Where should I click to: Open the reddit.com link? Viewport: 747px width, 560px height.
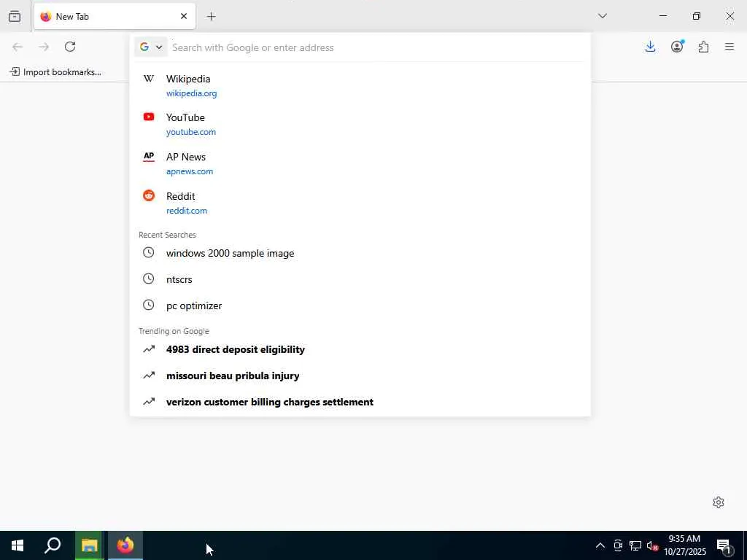coord(187,211)
